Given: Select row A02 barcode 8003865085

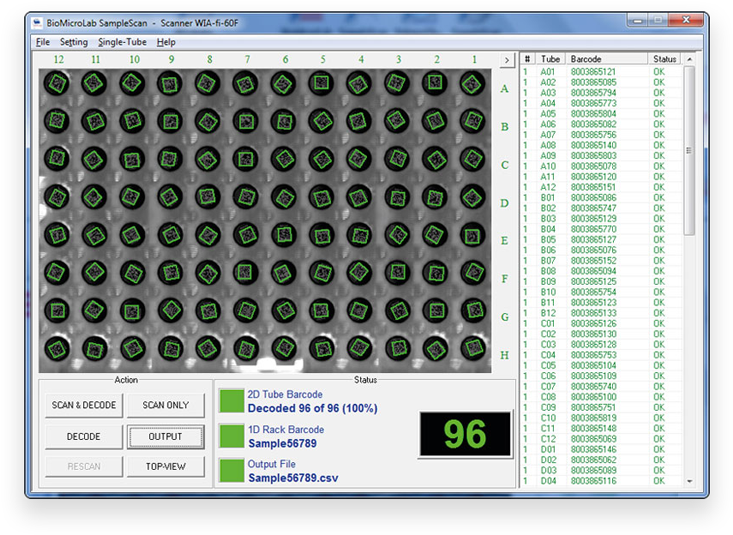Looking at the screenshot, I should point(601,82).
